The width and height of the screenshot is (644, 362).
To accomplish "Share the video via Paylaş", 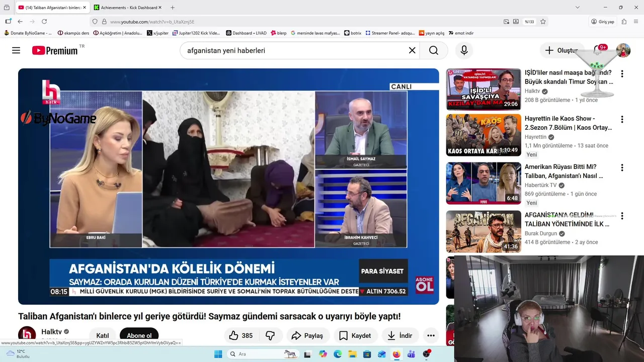I will tap(307, 336).
